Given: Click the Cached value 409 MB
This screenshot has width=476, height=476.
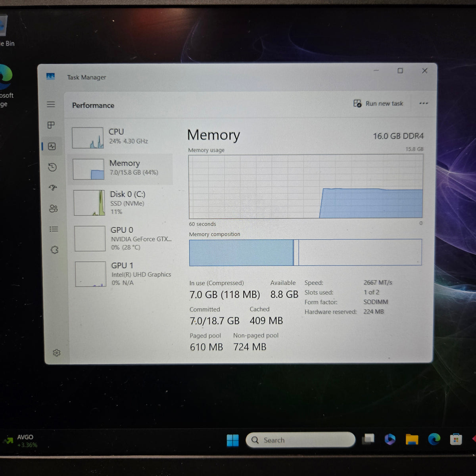Looking at the screenshot, I should pyautogui.click(x=266, y=321).
